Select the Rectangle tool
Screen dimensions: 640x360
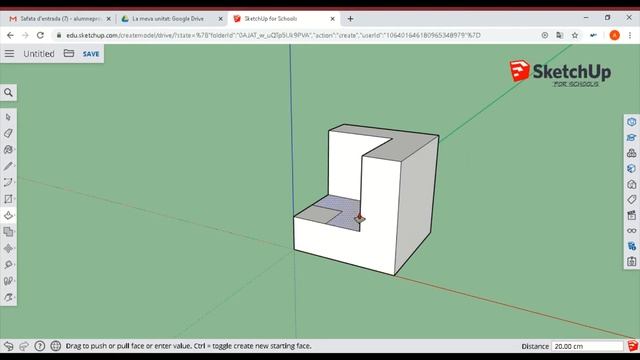[x=8, y=199]
